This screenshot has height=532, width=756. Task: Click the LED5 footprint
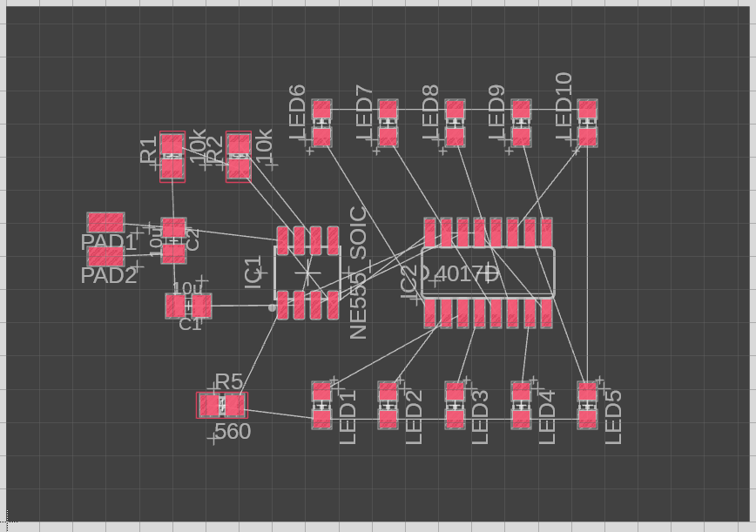pyautogui.click(x=588, y=406)
